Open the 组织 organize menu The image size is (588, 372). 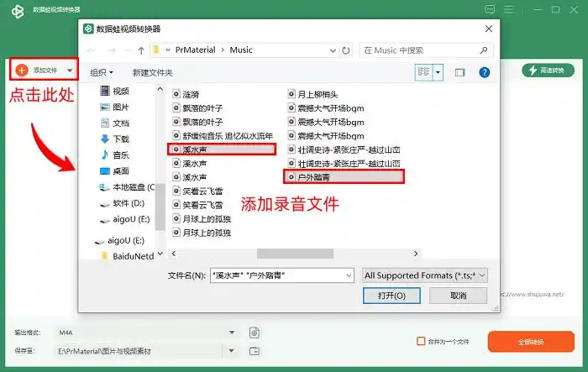[x=102, y=73]
